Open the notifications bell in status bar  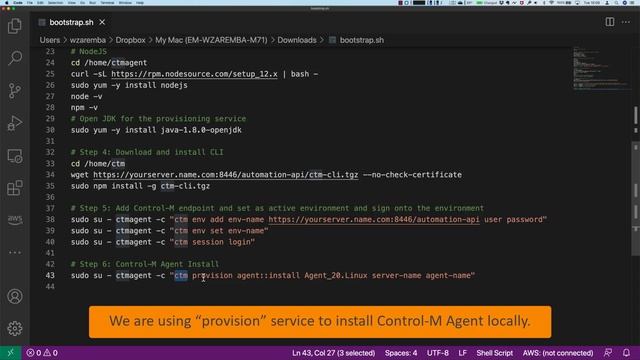tap(626, 353)
